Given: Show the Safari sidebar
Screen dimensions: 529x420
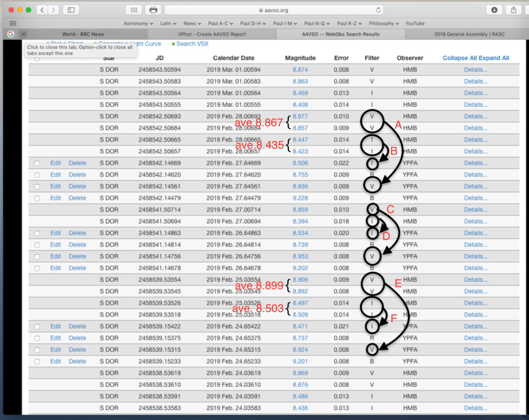Looking at the screenshot, I should [x=71, y=10].
